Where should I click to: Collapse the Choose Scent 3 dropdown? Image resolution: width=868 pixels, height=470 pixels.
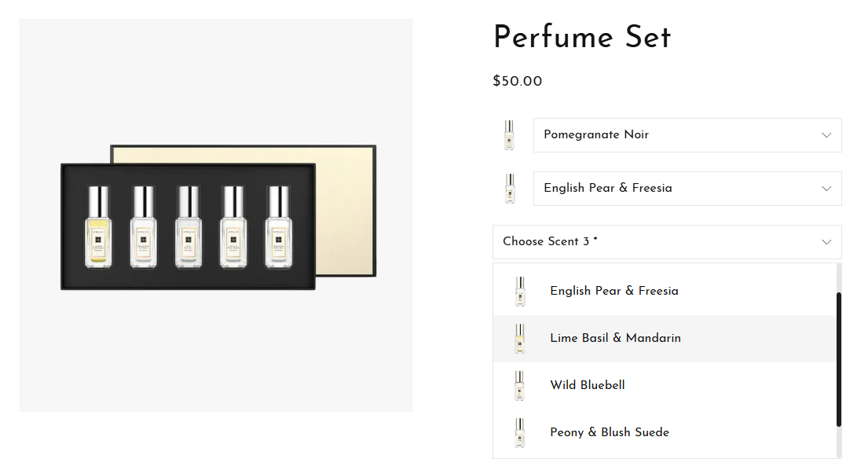pyautogui.click(x=666, y=242)
